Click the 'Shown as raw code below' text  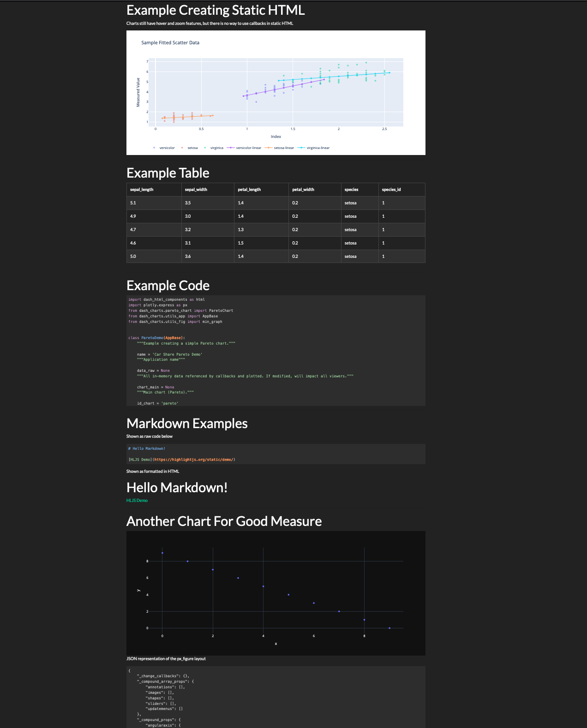coord(150,436)
